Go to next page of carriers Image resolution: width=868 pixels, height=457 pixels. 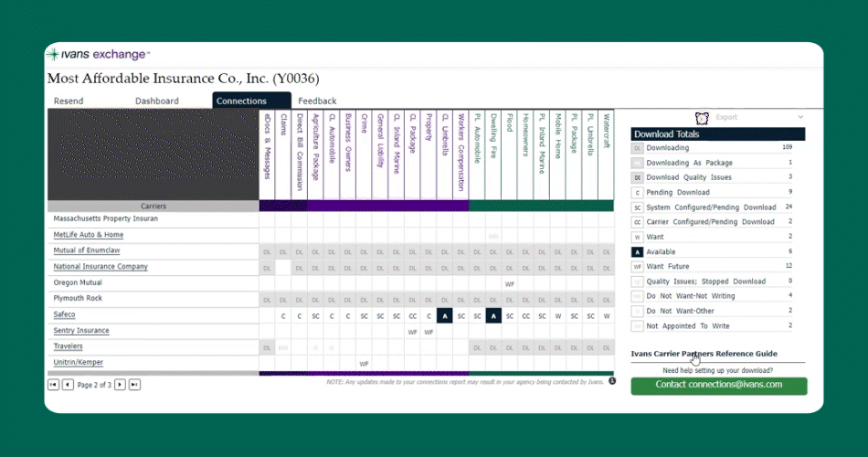120,385
